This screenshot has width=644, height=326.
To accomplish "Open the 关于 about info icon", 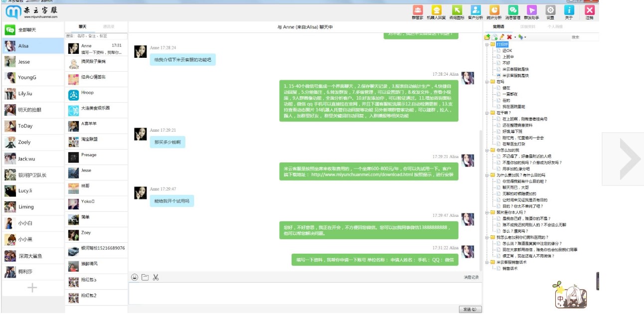I will pyautogui.click(x=569, y=12).
